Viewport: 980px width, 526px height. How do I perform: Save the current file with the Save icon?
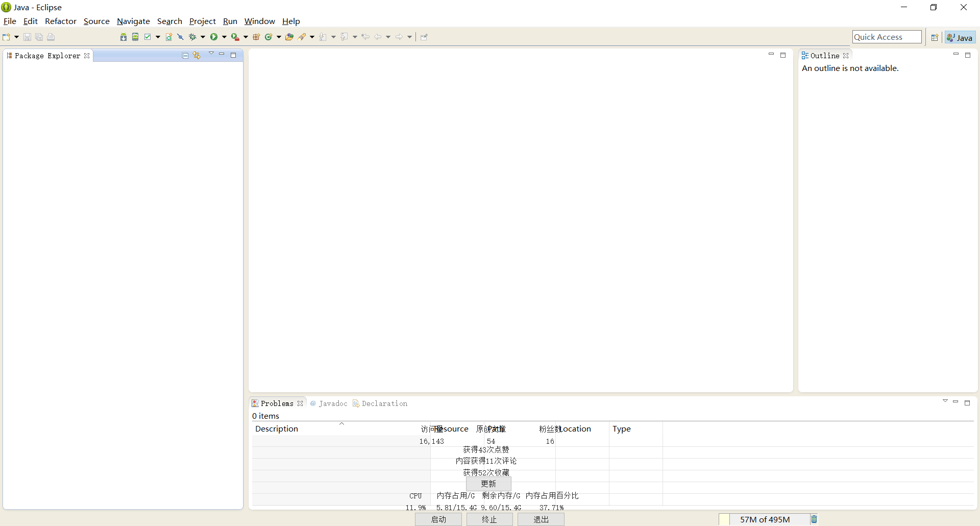[27, 37]
